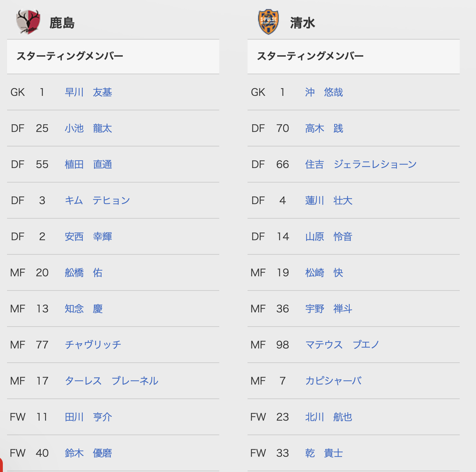Select 乾 貴士 player link

[324, 453]
